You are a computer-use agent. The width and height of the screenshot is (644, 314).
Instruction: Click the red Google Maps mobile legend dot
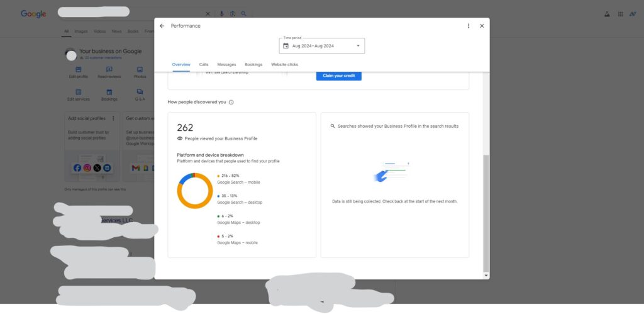pyautogui.click(x=218, y=237)
